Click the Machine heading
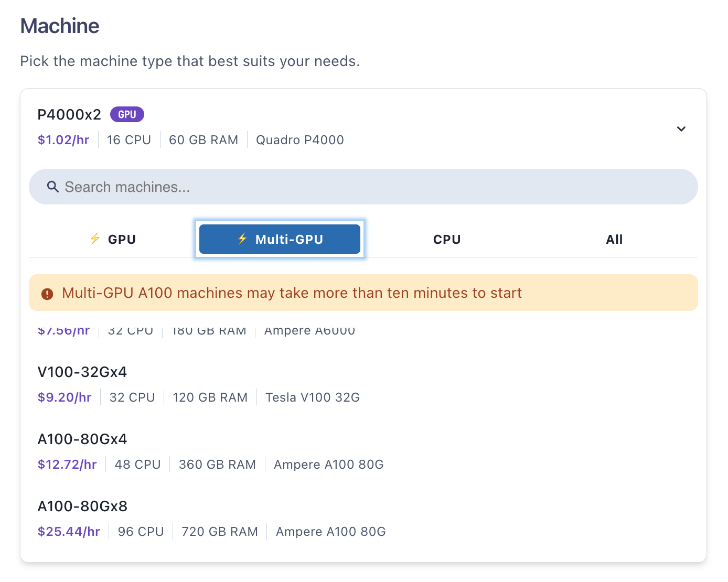Image resolution: width=728 pixels, height=582 pixels. [x=60, y=26]
